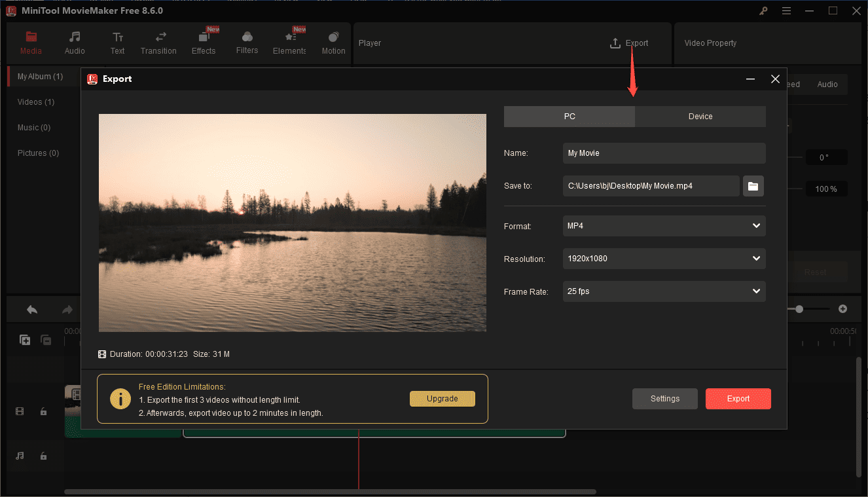Select My Album (1) in media sidebar
This screenshot has height=497, width=868.
tap(40, 77)
